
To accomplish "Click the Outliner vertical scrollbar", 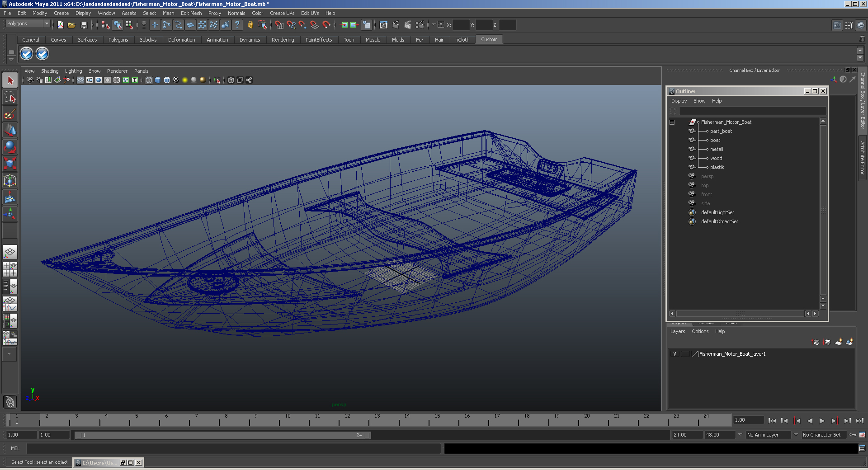I will coord(823,210).
